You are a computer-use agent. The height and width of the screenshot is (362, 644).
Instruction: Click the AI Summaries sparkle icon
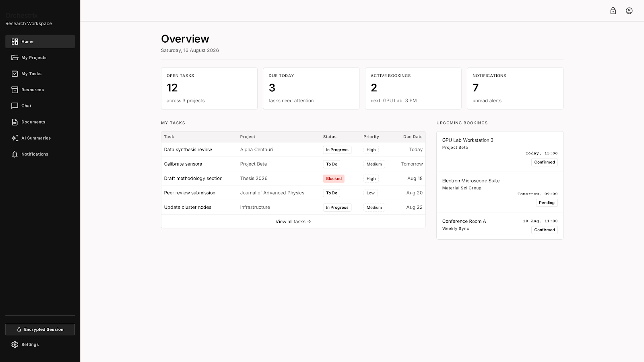(15, 138)
